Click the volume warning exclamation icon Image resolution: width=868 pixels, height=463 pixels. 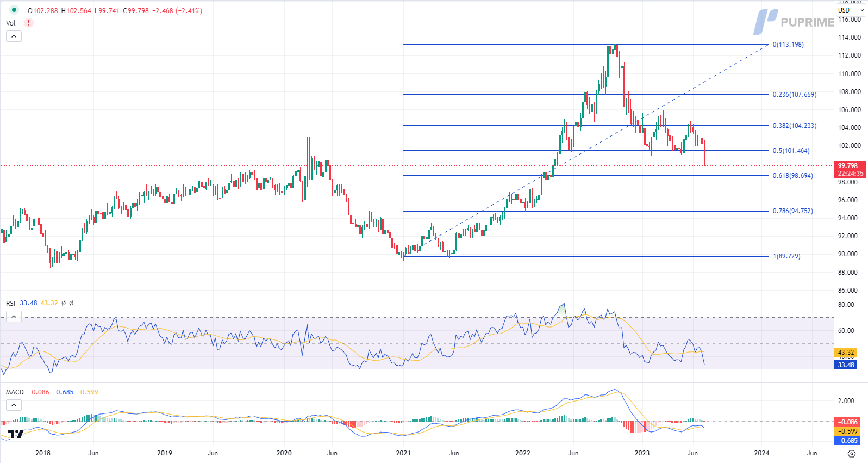coord(29,23)
